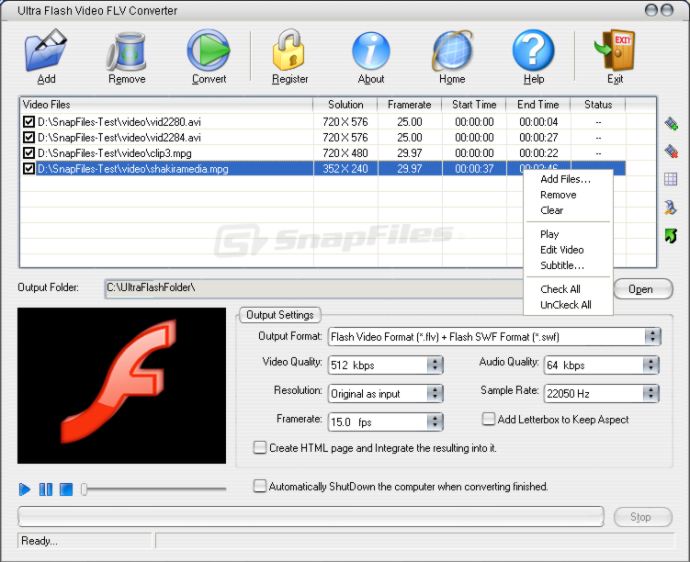The height and width of the screenshot is (562, 690).
Task: Click the Flash logo preview window
Action: (x=121, y=386)
